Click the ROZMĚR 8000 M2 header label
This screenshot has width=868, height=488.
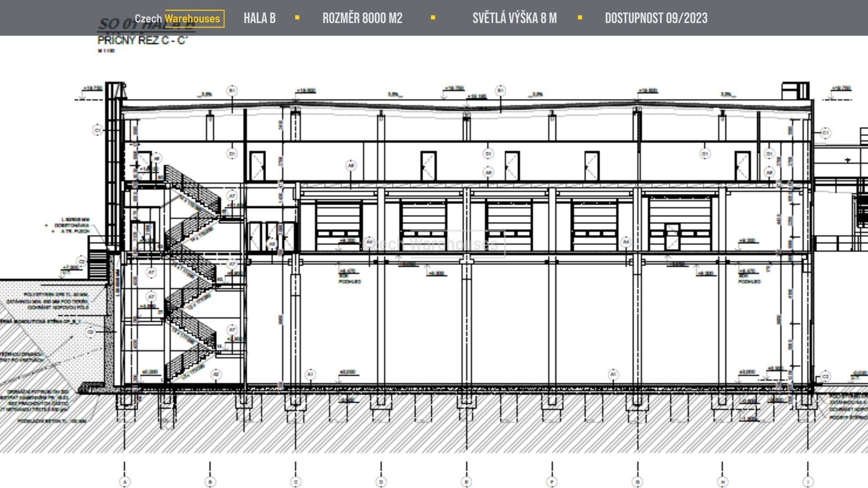362,18
